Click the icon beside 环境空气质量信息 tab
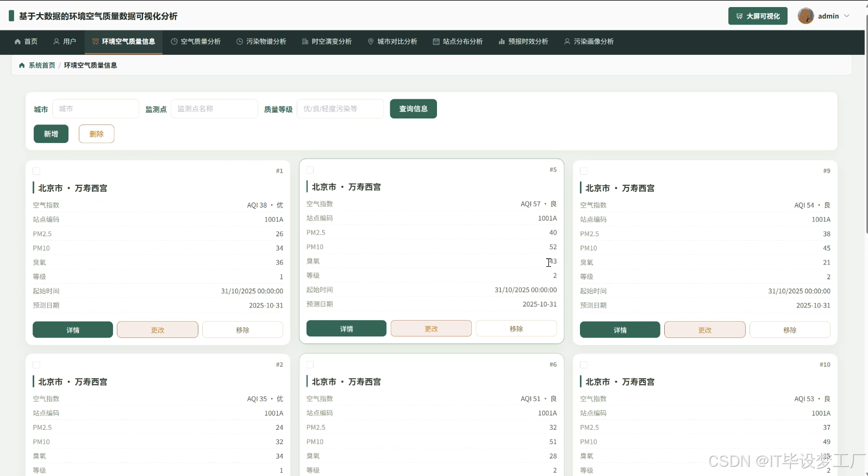Image resolution: width=868 pixels, height=476 pixels. click(96, 41)
